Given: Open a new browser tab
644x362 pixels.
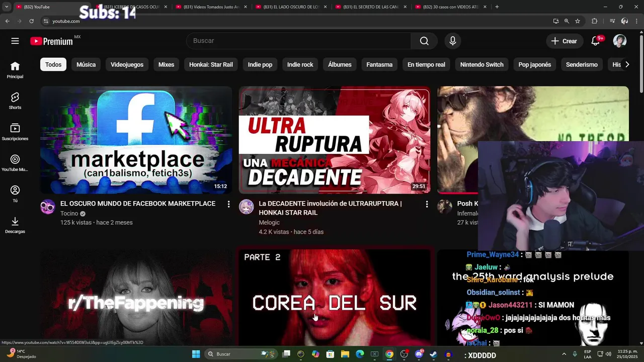Looking at the screenshot, I should [x=497, y=7].
